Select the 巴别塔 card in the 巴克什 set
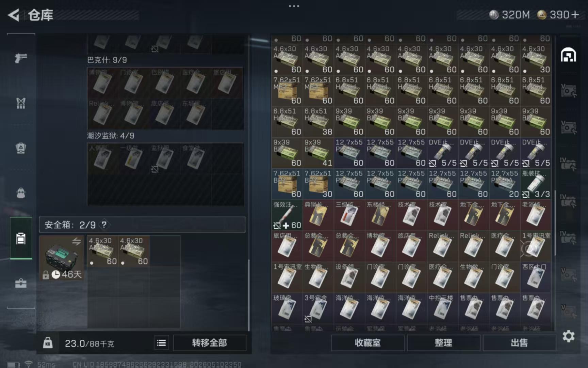This screenshot has width=588, height=368. [x=165, y=83]
